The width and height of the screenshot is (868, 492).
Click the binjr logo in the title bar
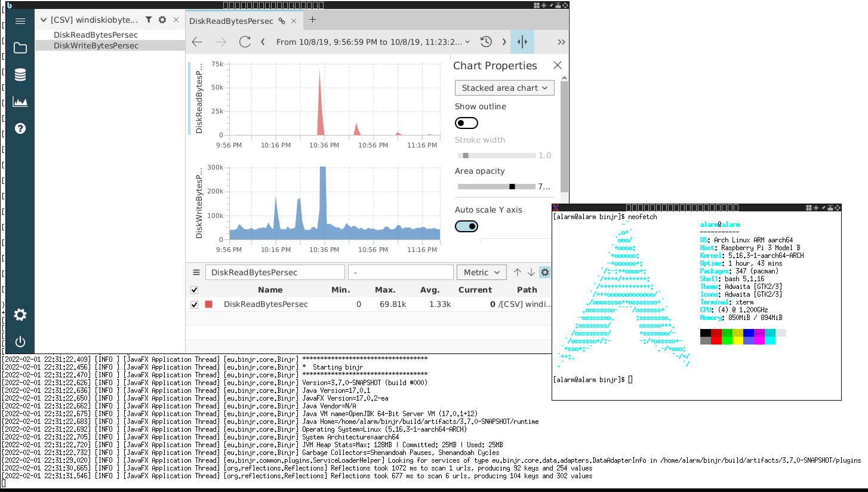point(9,5)
